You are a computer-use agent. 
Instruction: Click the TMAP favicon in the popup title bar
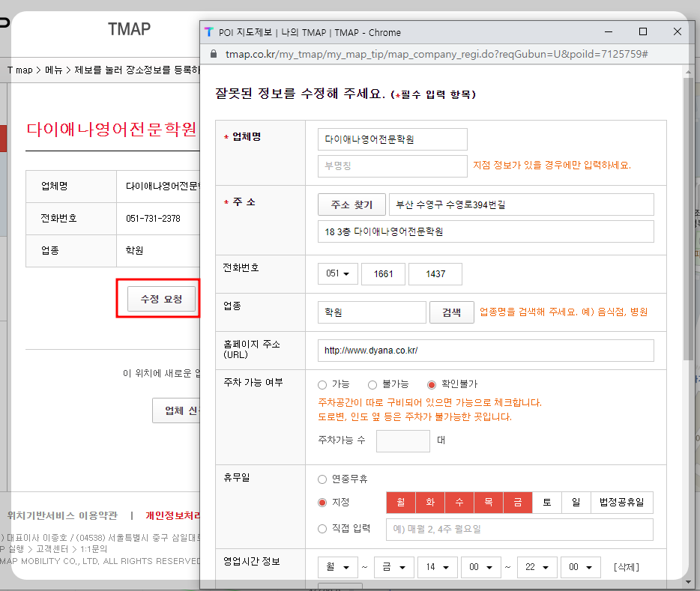(x=209, y=32)
